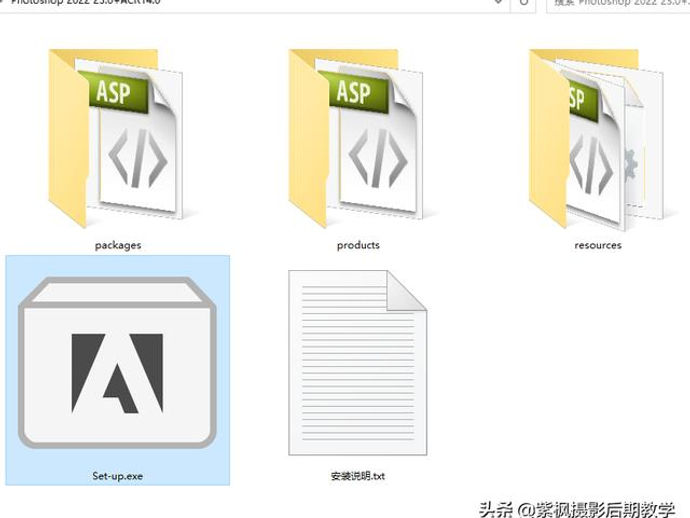Select the packages folder icon

(115, 138)
